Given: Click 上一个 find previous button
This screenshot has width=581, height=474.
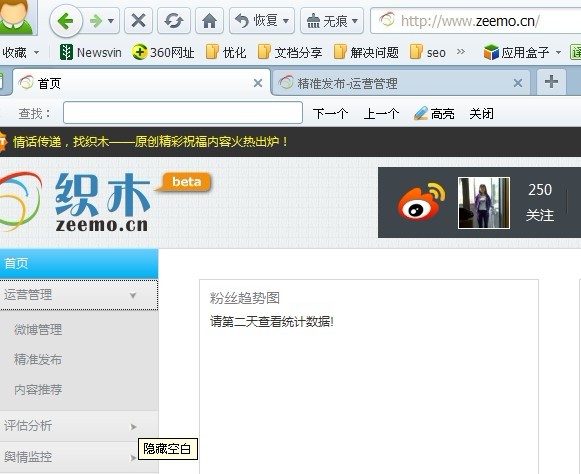Looking at the screenshot, I should tap(381, 113).
